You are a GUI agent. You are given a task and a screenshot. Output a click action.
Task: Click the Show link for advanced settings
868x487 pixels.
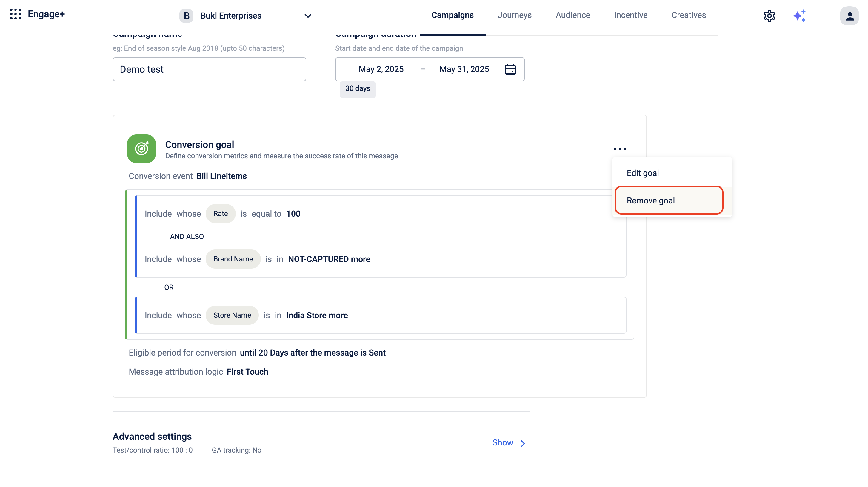click(x=502, y=442)
